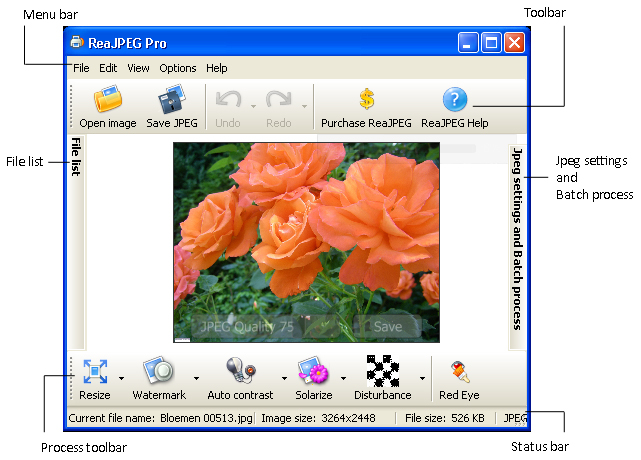Expand the Redo history dropdown arrow

[x=305, y=106]
